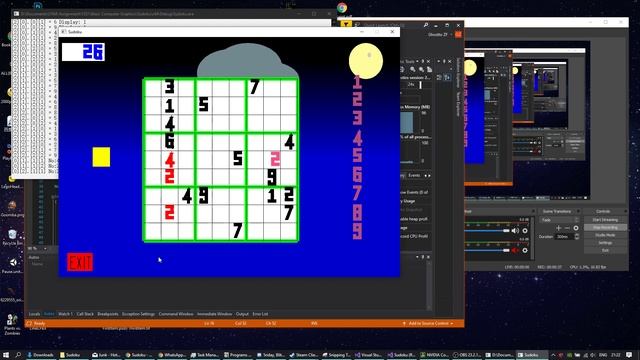Open Plants vs. Zombies desktop icon
The height and width of the screenshot is (360, 640).
12,324
